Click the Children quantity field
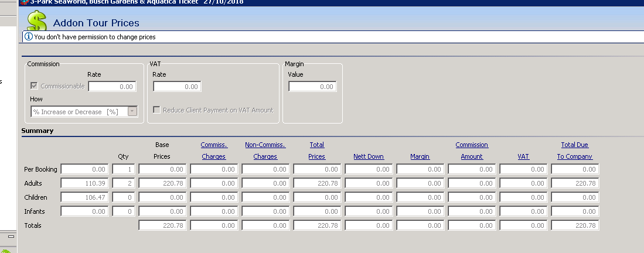The height and width of the screenshot is (253, 644). [124, 197]
